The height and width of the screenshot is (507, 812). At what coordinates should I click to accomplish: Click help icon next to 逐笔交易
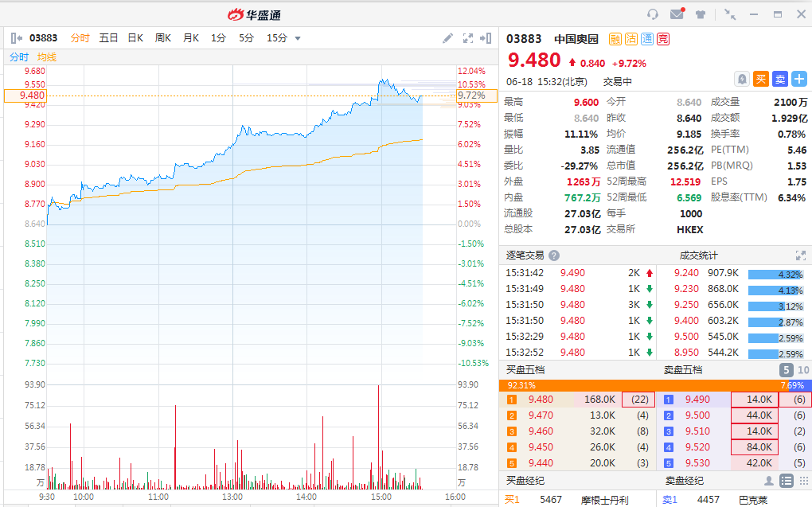tap(554, 255)
